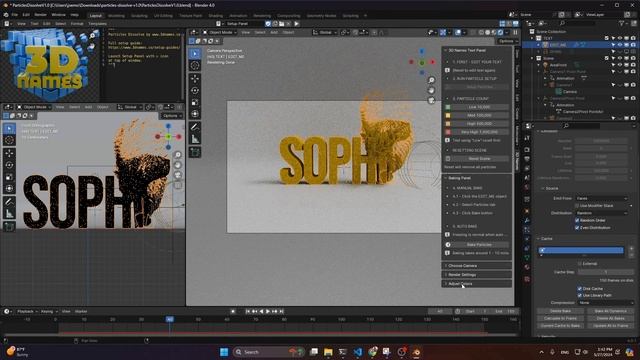Select the Move tool in left orthographic viewport
The width and height of the screenshot is (640, 360).
9,153
